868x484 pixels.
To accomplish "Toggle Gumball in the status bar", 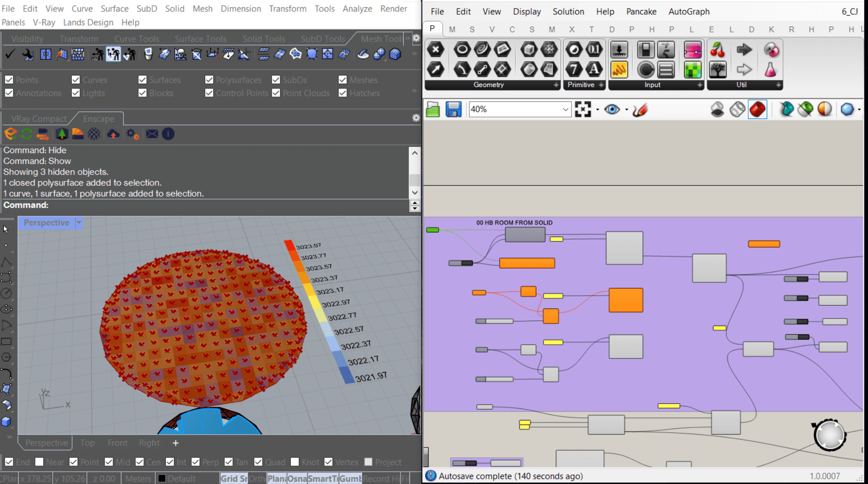I will pos(351,478).
